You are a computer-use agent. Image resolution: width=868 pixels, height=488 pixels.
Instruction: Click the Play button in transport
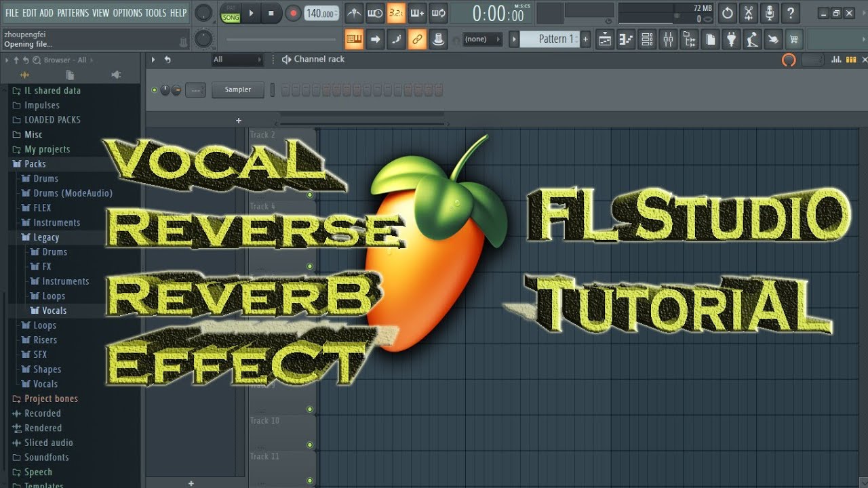coord(251,13)
